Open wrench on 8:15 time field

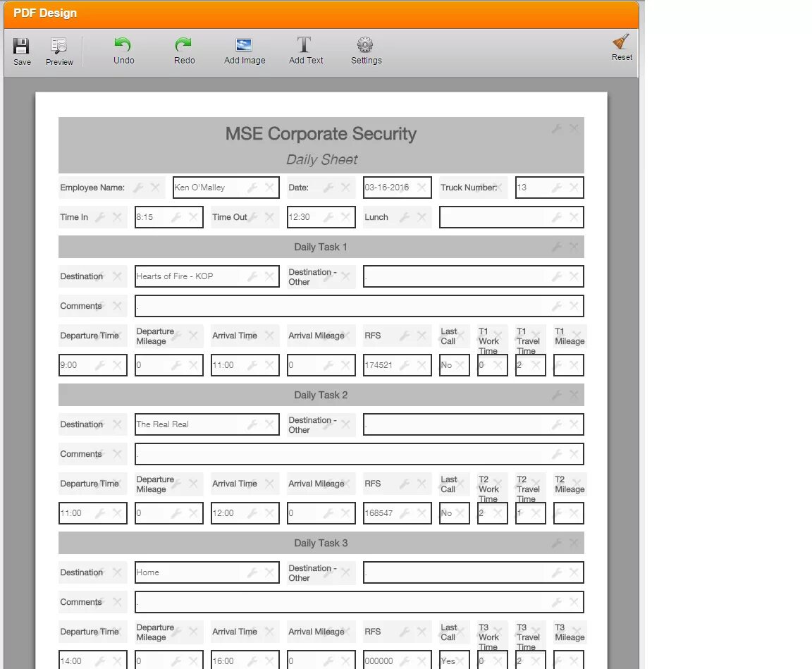click(x=177, y=217)
